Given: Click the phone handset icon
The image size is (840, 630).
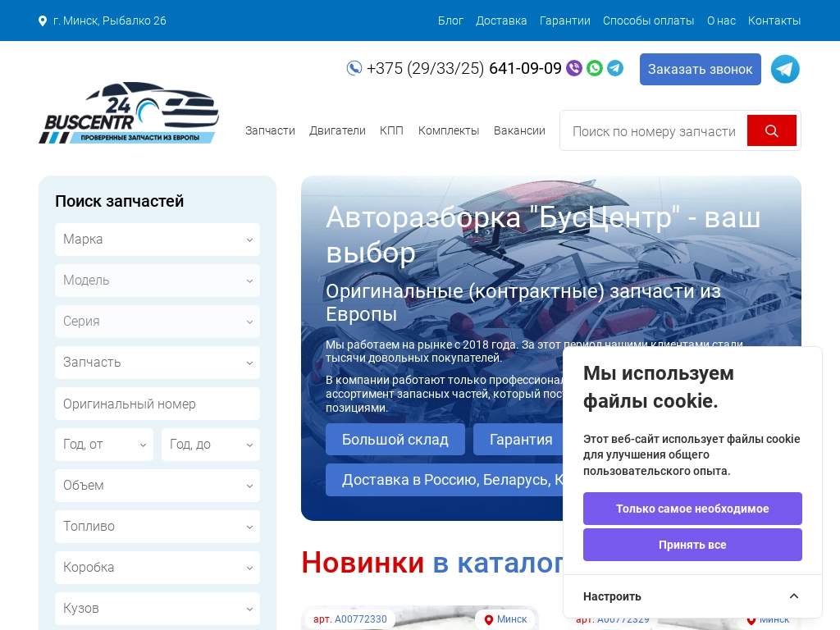Looking at the screenshot, I should [354, 68].
